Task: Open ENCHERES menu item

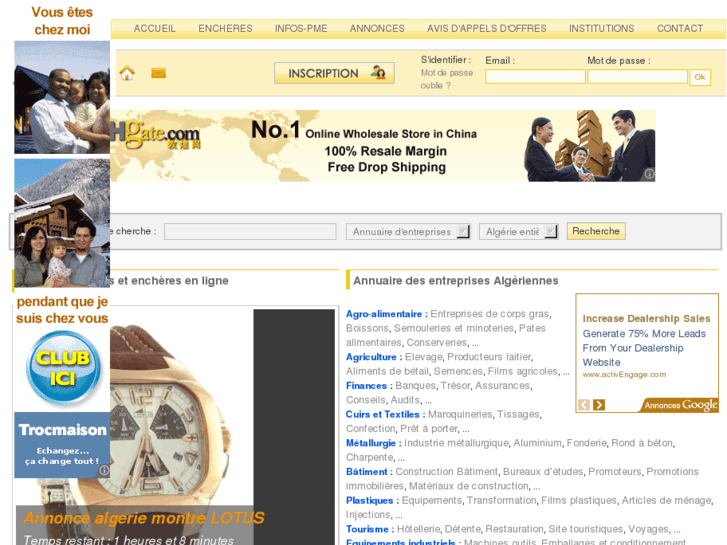Action: 225,28
